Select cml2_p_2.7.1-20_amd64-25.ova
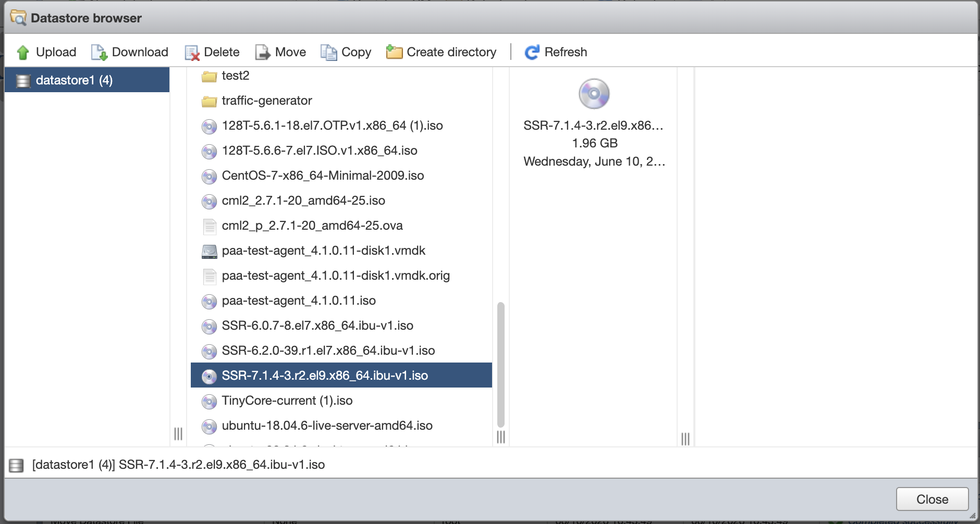Image resolution: width=980 pixels, height=524 pixels. pyautogui.click(x=312, y=226)
